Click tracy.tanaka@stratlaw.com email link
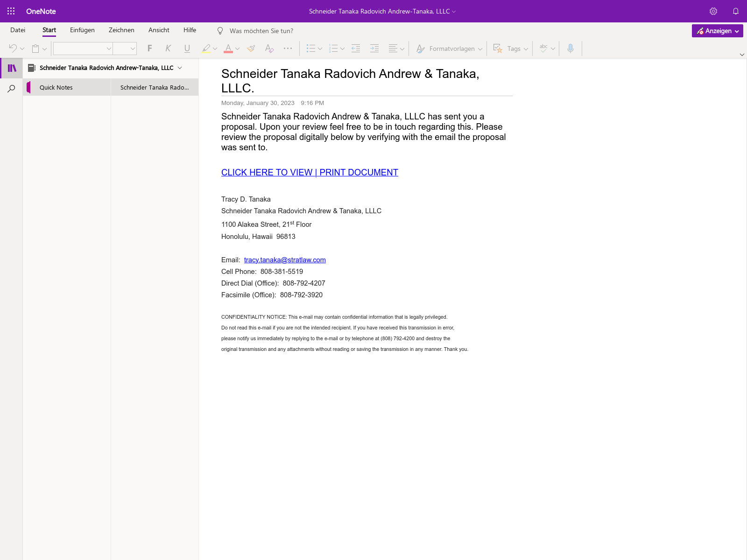Viewport: 747px width, 560px height. 285,260
